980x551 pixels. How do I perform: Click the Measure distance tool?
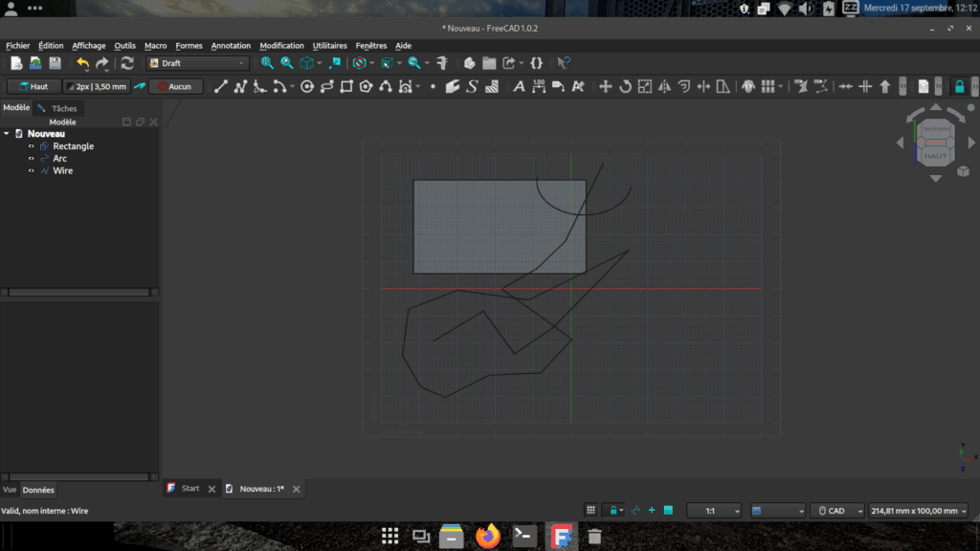(x=442, y=63)
